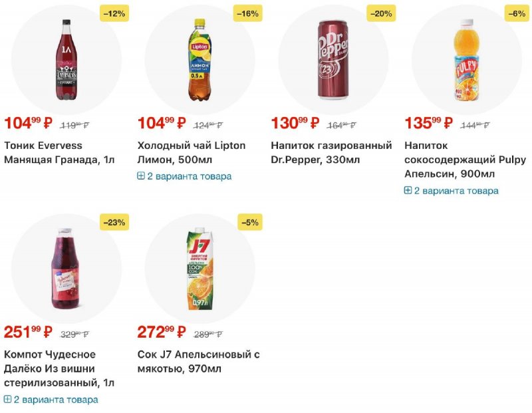Open the Evervess tonic bottle image

click(66, 60)
